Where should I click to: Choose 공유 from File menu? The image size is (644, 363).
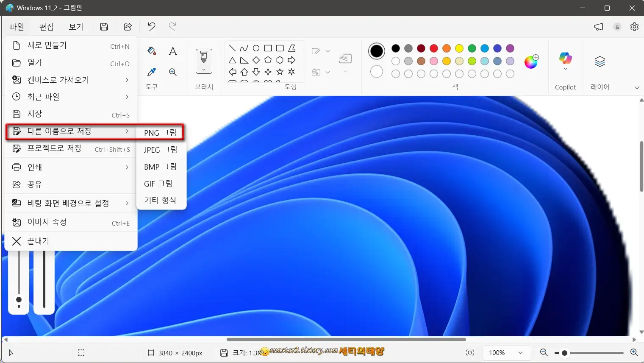71,184
